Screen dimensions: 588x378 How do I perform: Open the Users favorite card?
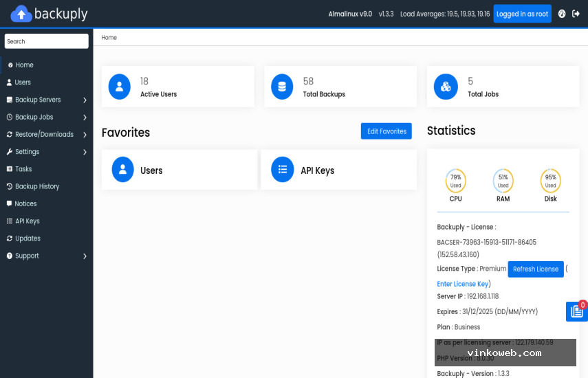(179, 170)
